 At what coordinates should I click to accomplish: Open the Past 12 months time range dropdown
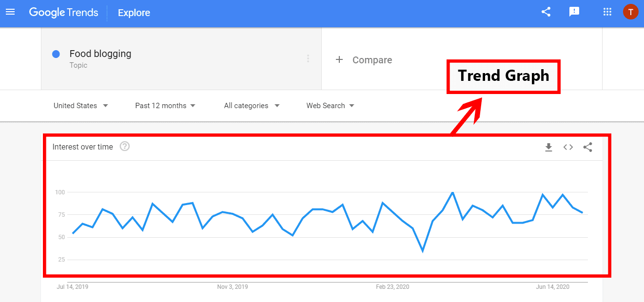coord(165,105)
